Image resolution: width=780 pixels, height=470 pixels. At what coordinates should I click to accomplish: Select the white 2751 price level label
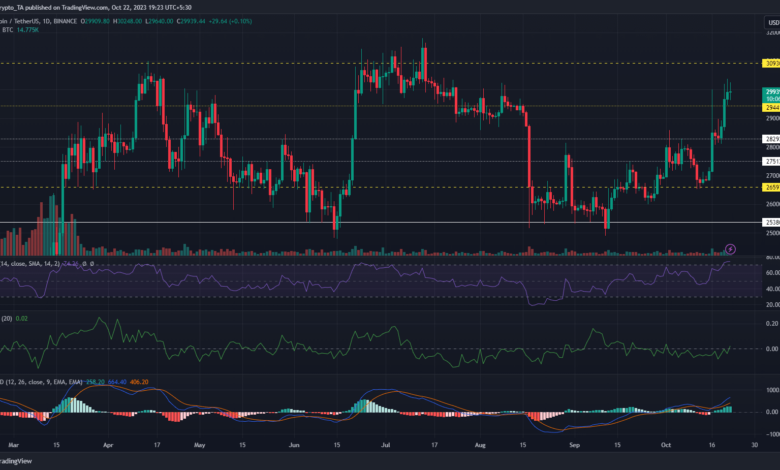(x=771, y=161)
